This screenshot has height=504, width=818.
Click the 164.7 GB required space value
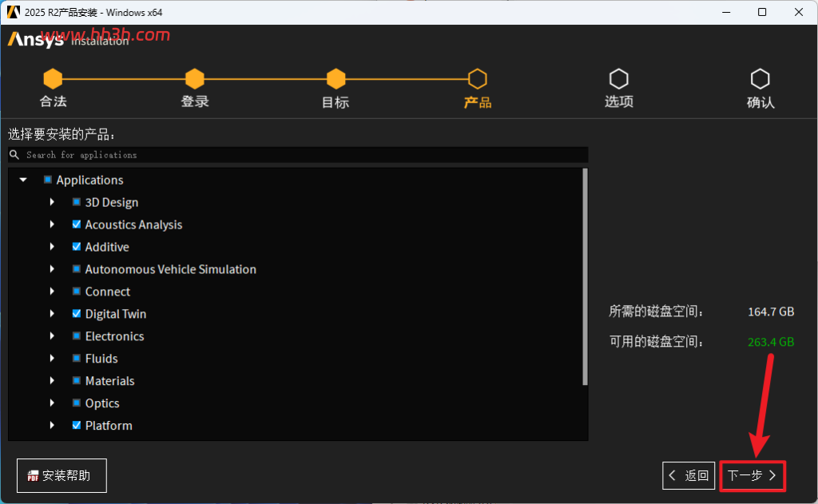click(771, 312)
